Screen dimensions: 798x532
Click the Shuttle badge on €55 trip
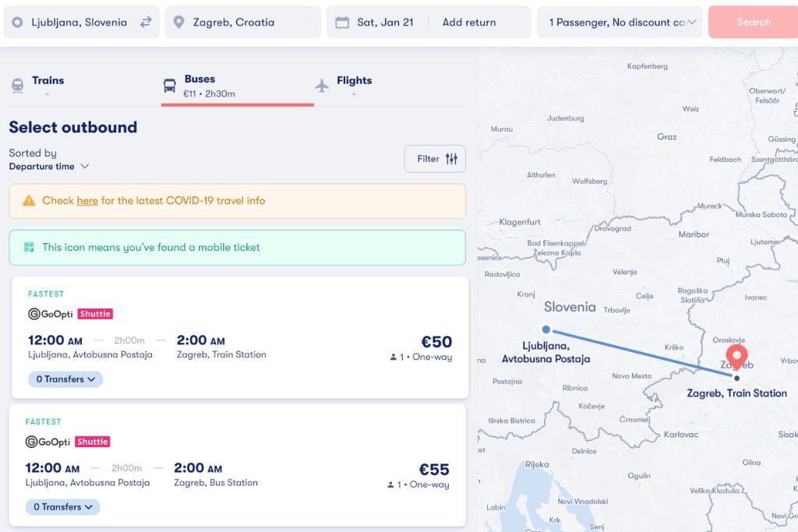coord(93,442)
